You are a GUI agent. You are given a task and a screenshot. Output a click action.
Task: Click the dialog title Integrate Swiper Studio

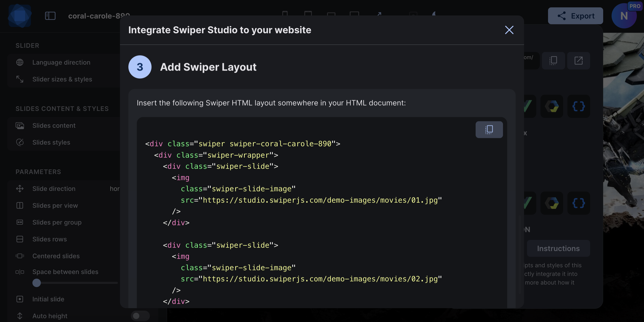220,30
